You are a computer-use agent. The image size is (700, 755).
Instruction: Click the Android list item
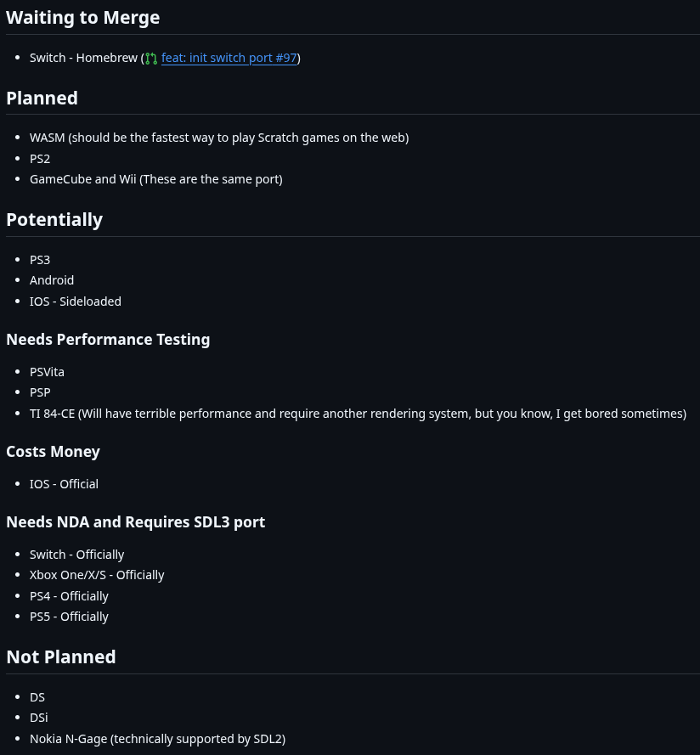52,280
